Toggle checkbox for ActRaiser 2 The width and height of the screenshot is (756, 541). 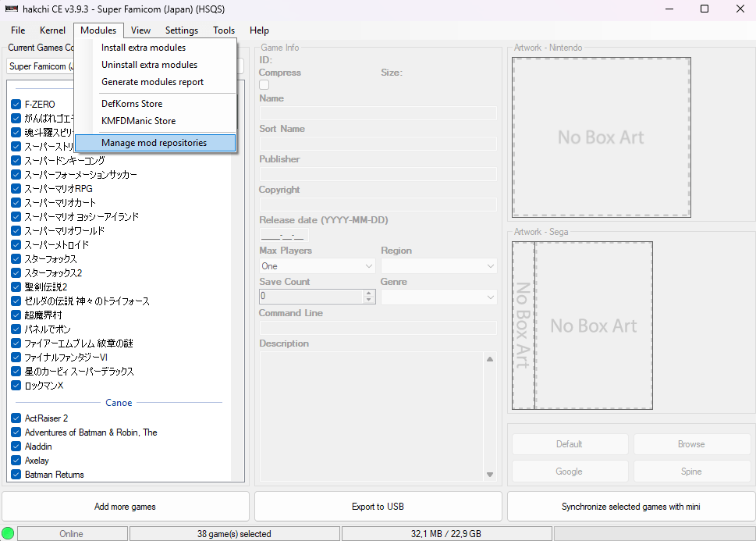[x=16, y=418]
